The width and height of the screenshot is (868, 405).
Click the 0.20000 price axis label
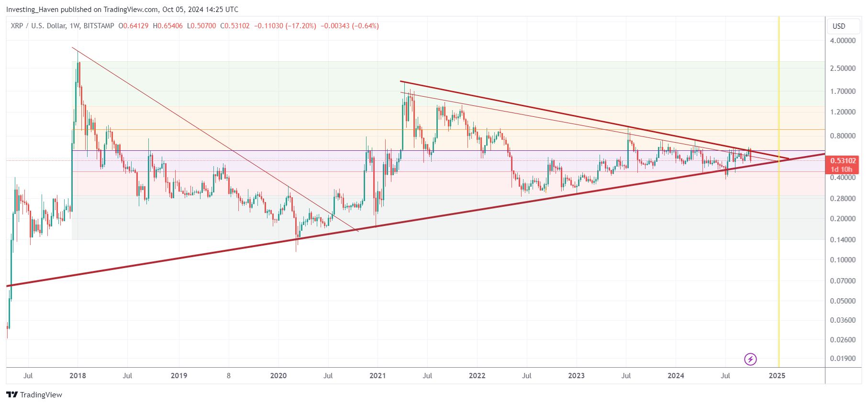[x=843, y=219]
